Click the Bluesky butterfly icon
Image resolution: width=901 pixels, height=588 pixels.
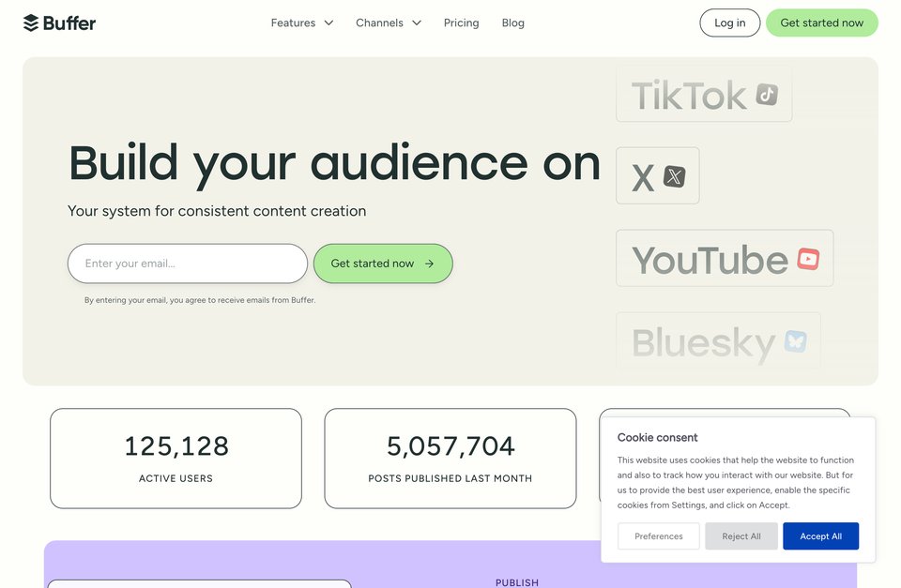coord(795,341)
